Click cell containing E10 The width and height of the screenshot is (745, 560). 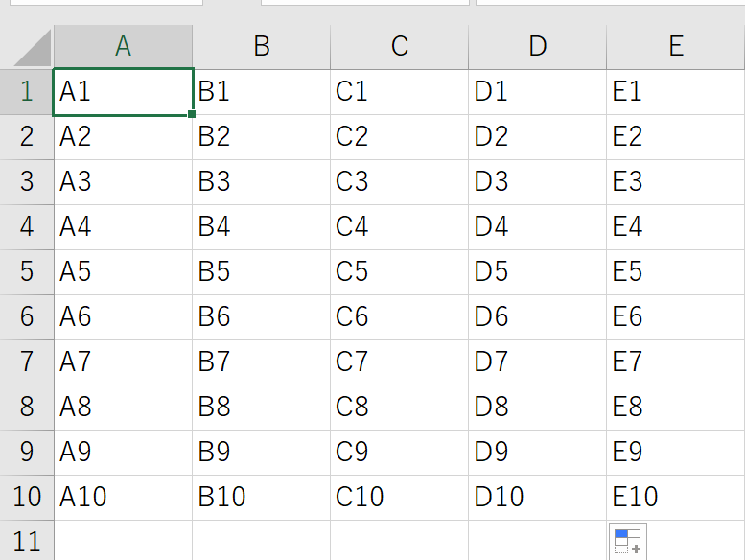[x=676, y=498]
